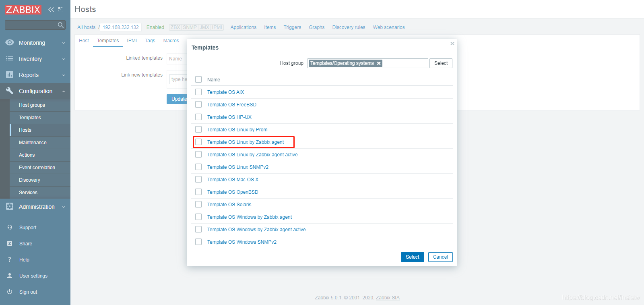Click the search magnifier icon
Image resolution: width=644 pixels, height=305 pixels.
pyautogui.click(x=61, y=25)
